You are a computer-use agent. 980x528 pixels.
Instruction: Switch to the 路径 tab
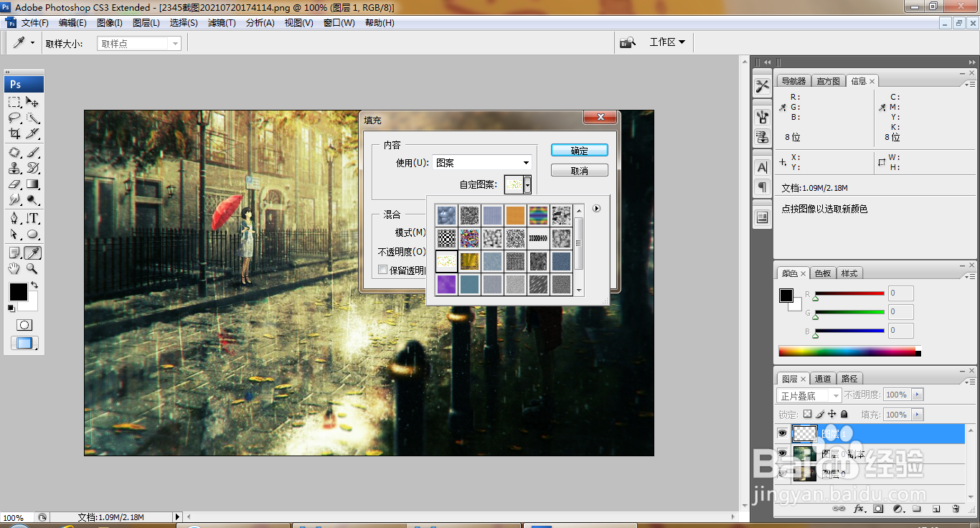849,379
